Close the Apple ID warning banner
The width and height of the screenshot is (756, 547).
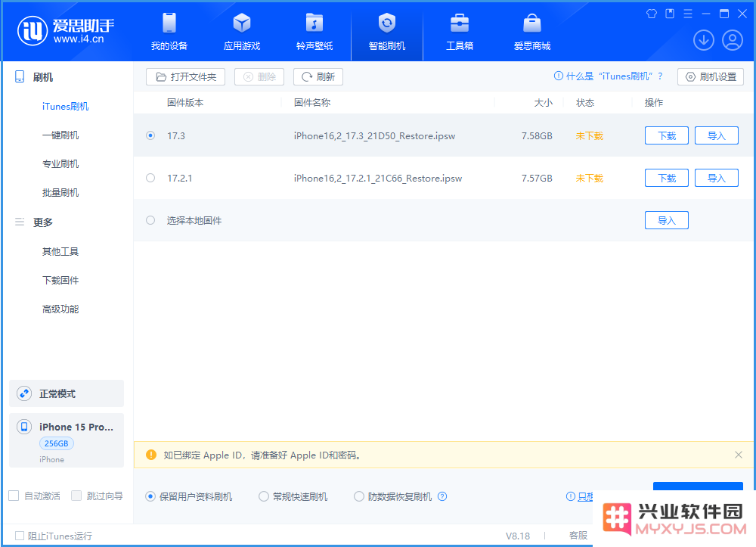[738, 455]
